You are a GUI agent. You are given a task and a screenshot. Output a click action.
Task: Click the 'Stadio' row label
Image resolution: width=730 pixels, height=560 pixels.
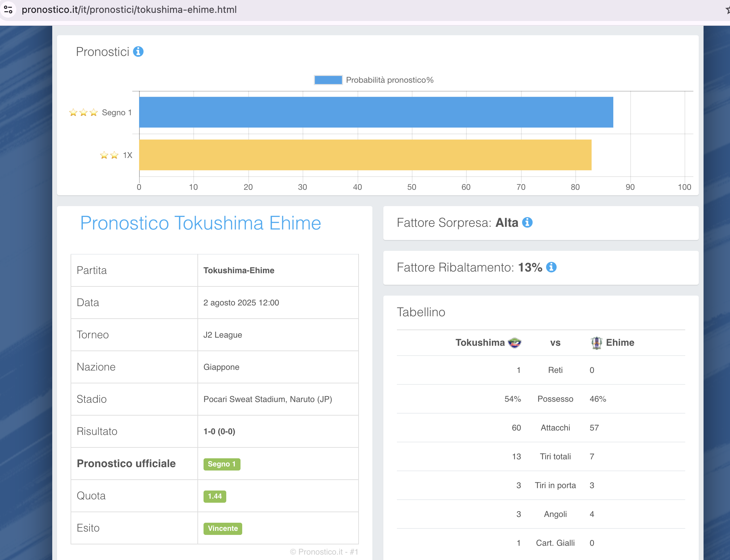[x=92, y=399]
